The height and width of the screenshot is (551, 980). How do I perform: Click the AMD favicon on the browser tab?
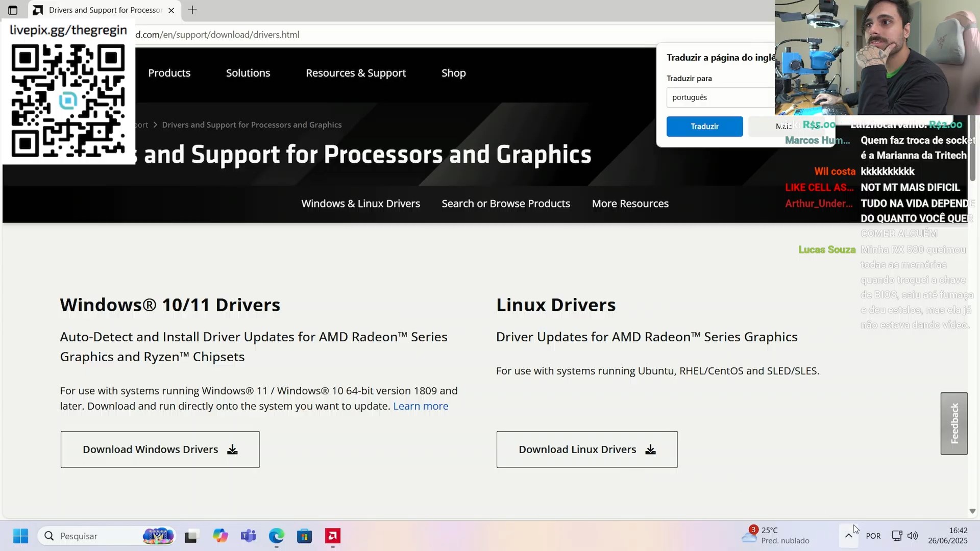pos(38,10)
